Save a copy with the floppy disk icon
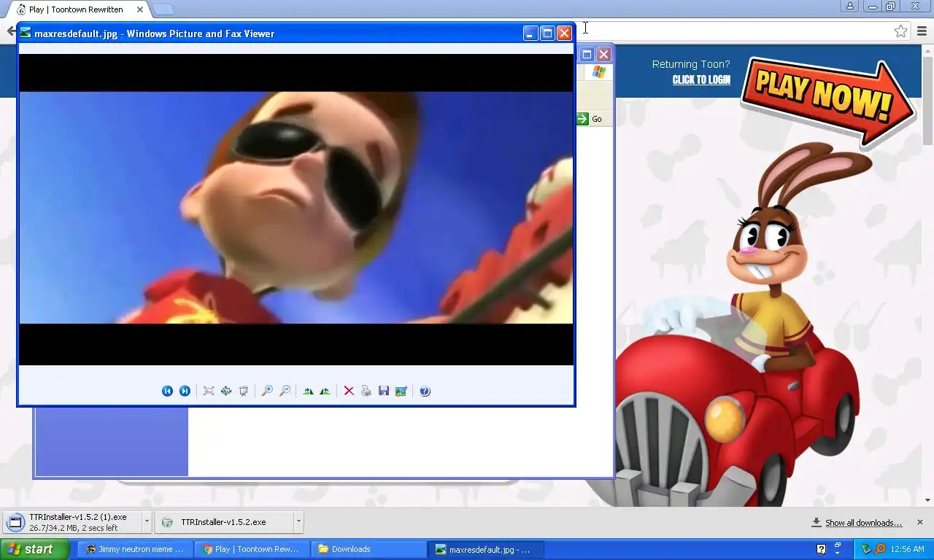934x560 pixels. point(384,391)
